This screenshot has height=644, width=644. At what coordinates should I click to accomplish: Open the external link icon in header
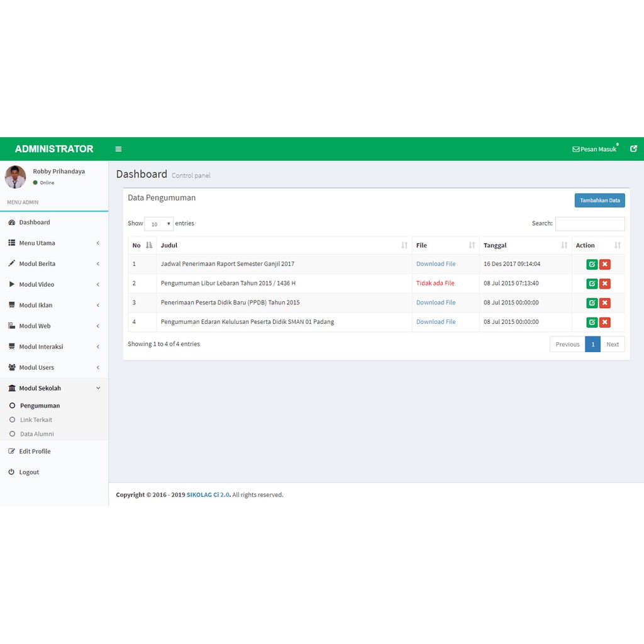coord(633,148)
